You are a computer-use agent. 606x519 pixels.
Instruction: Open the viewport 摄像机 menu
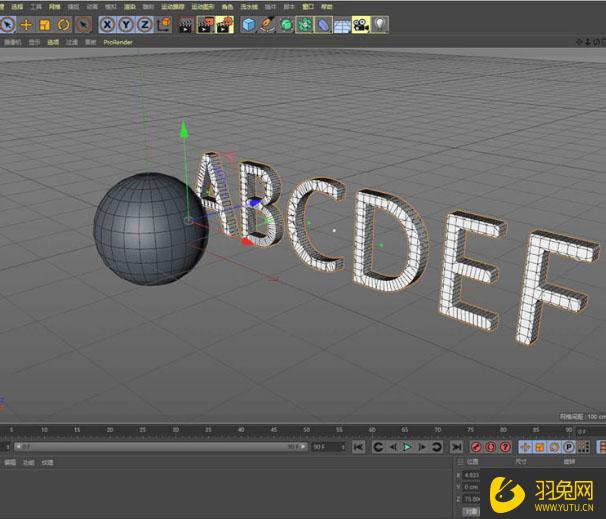pyautogui.click(x=13, y=42)
